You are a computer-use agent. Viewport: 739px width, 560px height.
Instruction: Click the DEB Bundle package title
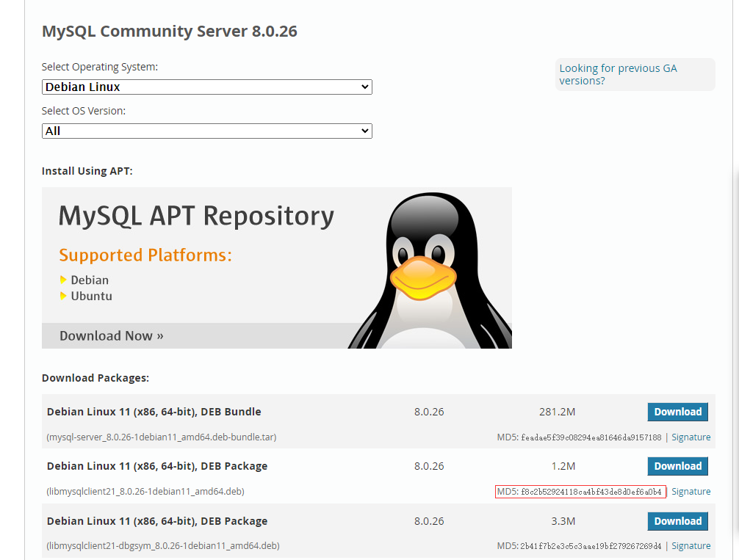click(x=154, y=412)
